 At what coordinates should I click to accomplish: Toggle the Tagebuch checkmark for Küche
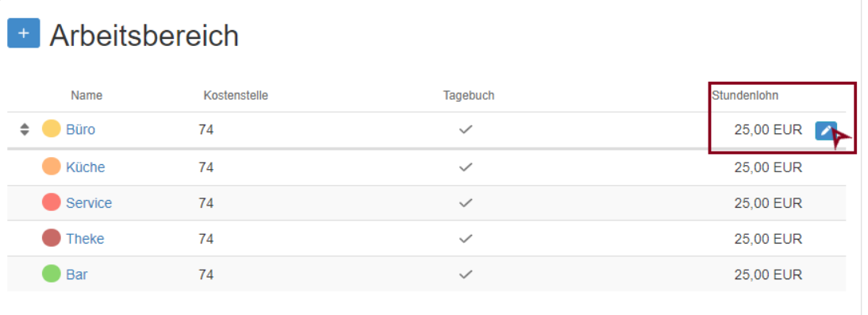pos(466,167)
